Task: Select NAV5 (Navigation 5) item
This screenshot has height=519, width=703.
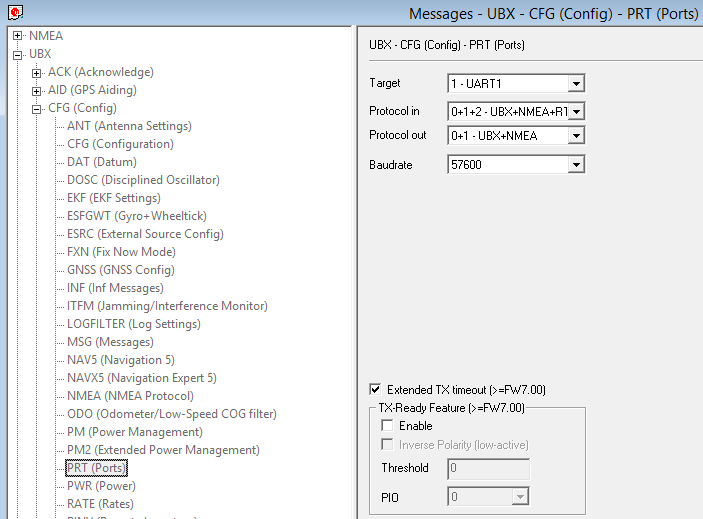Action: [120, 360]
